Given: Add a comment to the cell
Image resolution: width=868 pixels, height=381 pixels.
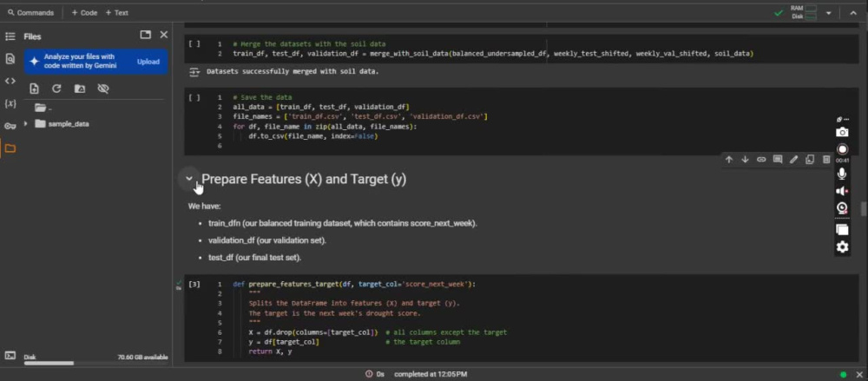Looking at the screenshot, I should click(778, 160).
